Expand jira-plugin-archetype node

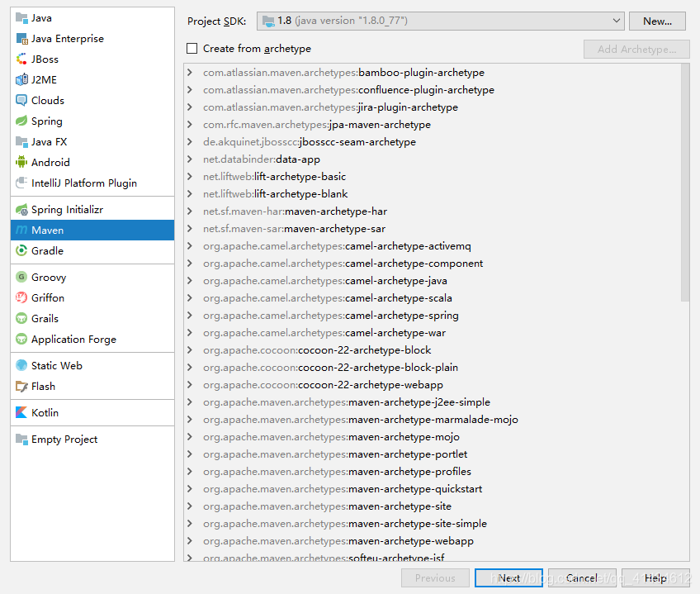pos(190,107)
